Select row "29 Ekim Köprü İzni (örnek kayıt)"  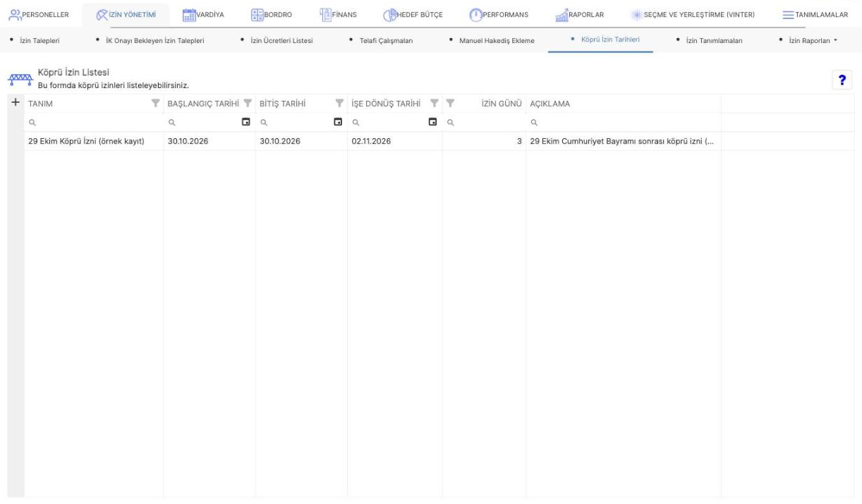(438, 141)
